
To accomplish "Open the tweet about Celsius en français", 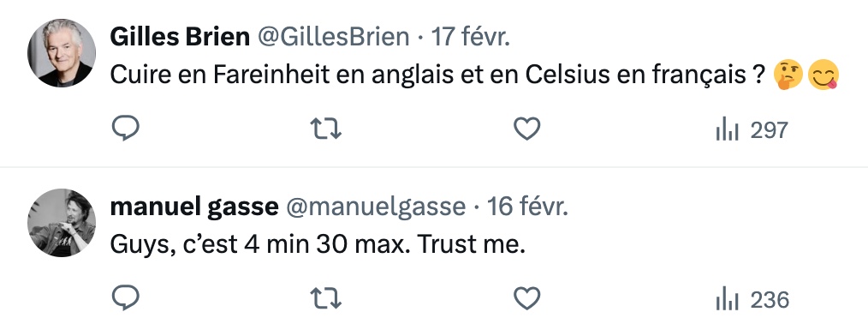I will [437, 75].
